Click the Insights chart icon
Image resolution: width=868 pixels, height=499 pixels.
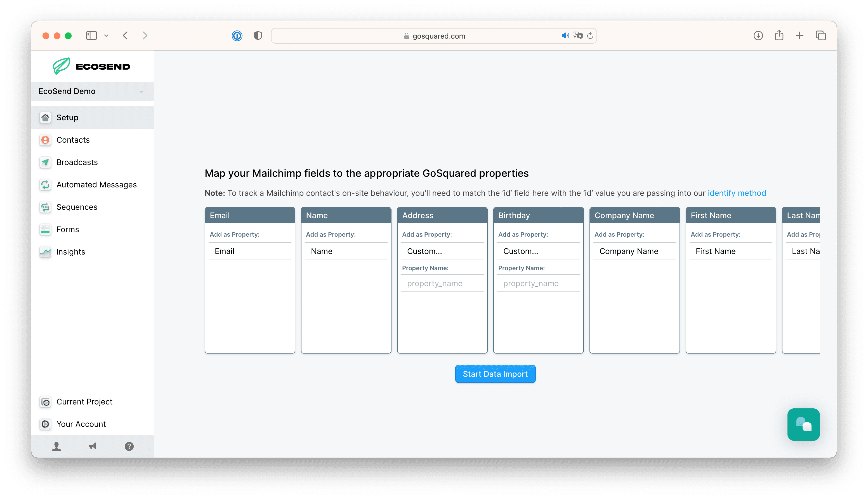click(45, 252)
